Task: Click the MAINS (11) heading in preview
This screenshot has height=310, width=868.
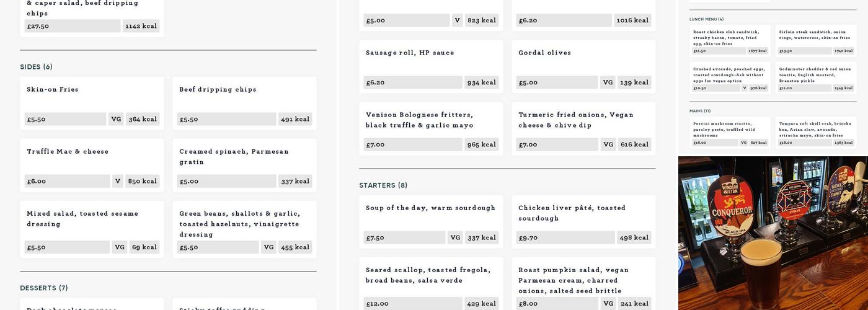Action: [x=700, y=111]
